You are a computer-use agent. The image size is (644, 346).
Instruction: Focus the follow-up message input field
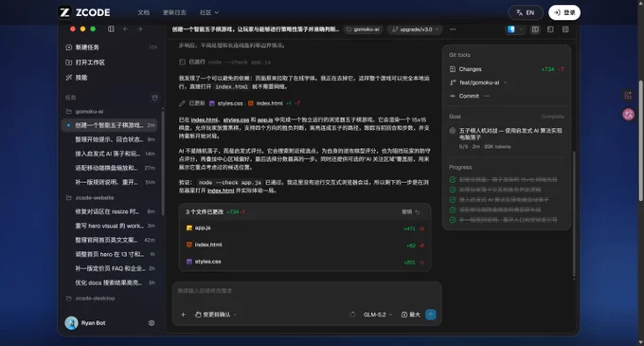point(307,291)
